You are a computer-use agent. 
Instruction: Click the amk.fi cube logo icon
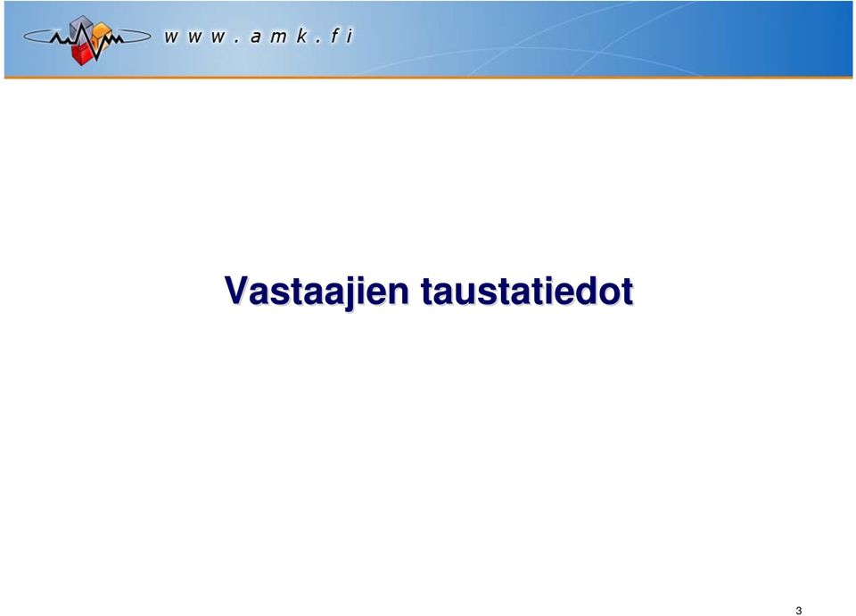(x=87, y=40)
